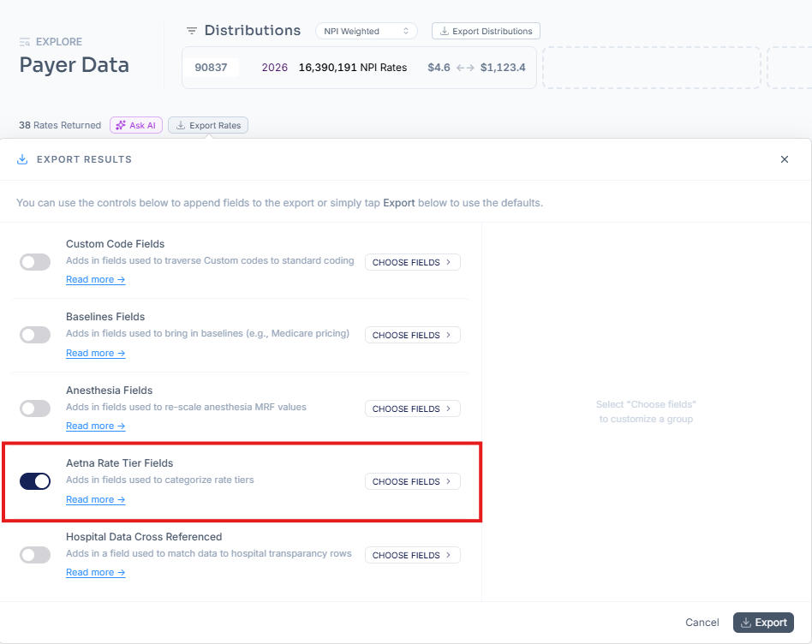Click the Export button

pos(763,623)
